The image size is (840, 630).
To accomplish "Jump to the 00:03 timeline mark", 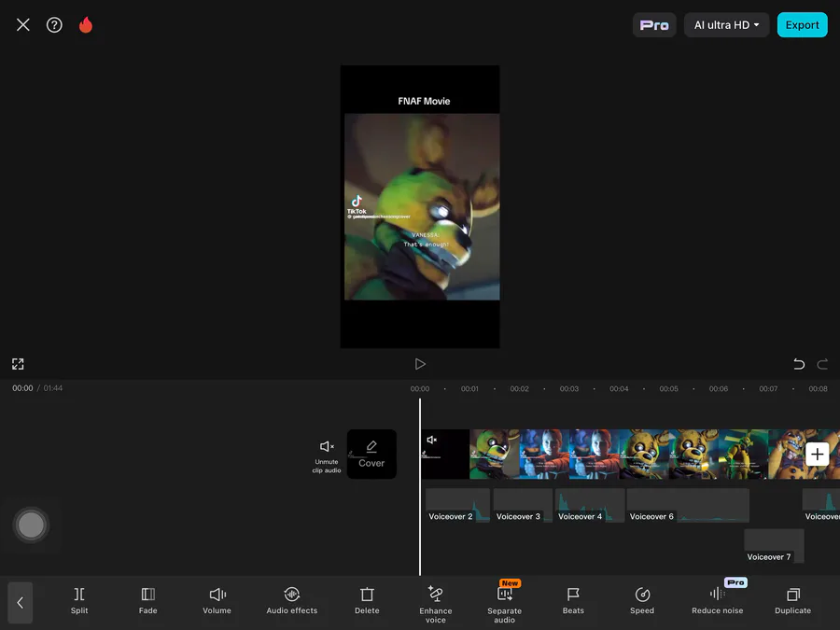I will tap(569, 389).
